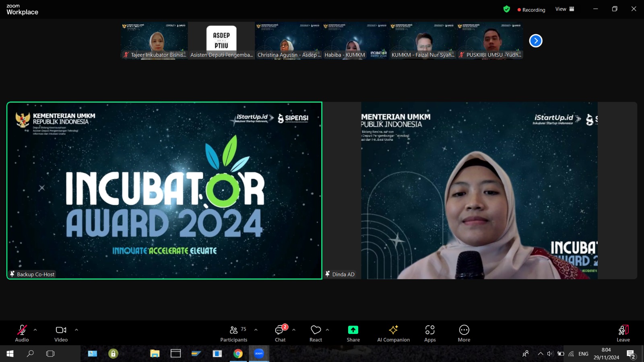The height and width of the screenshot is (362, 644).
Task: Click the Zoom taskbar icon
Action: 259,354
